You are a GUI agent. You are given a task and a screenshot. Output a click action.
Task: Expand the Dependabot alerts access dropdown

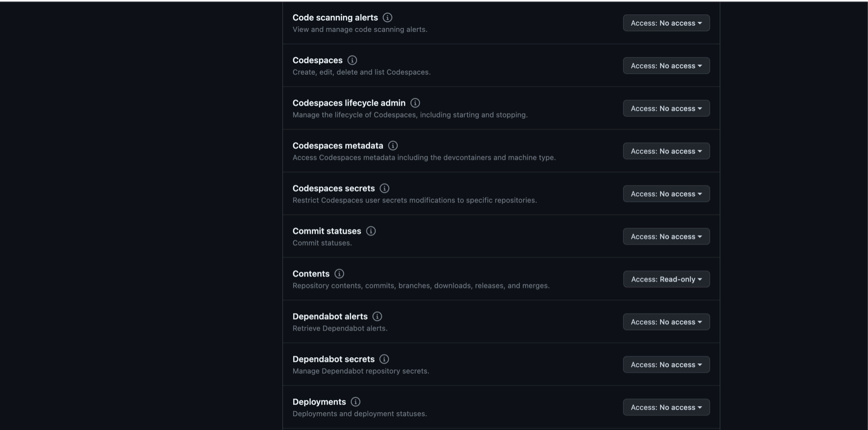666,322
